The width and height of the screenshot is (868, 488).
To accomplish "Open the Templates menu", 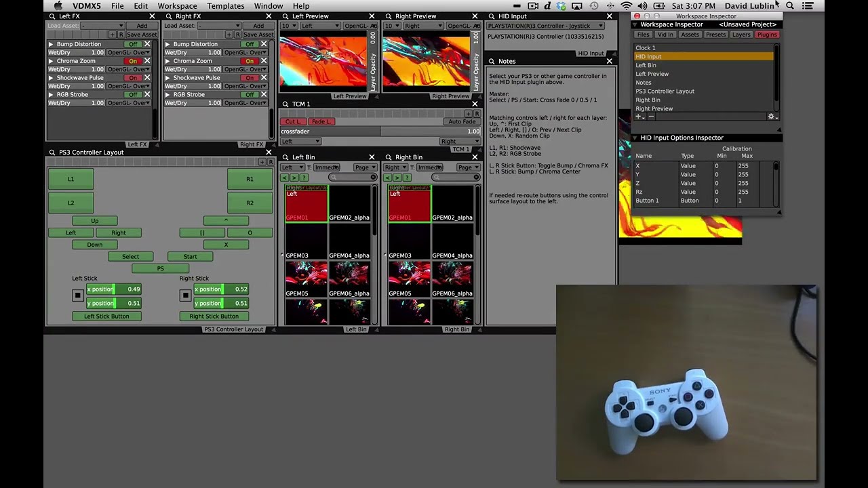I will pos(226,6).
